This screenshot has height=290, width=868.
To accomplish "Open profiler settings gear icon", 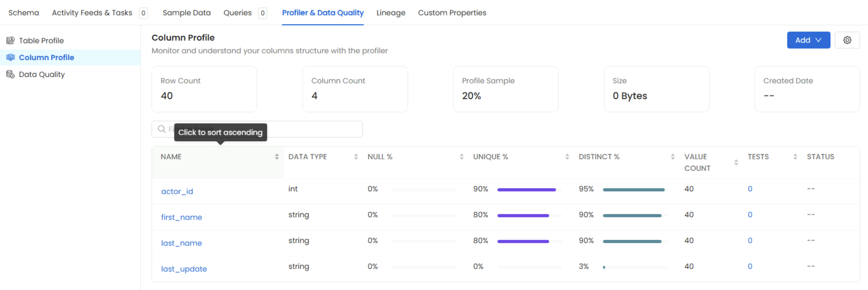I will click(847, 40).
